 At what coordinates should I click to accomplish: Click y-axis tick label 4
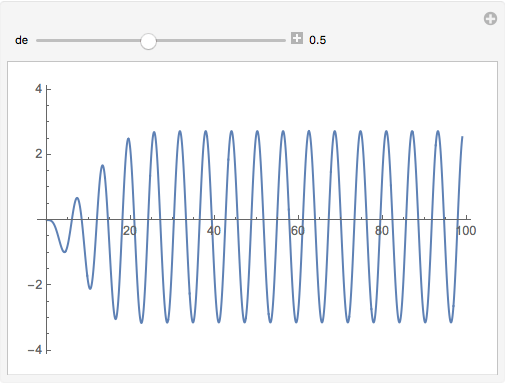click(x=39, y=89)
